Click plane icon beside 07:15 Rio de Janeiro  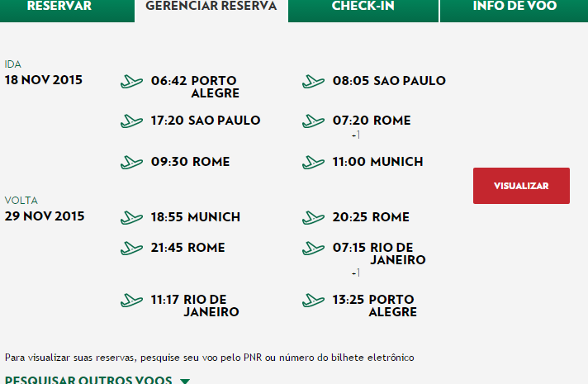click(x=313, y=249)
